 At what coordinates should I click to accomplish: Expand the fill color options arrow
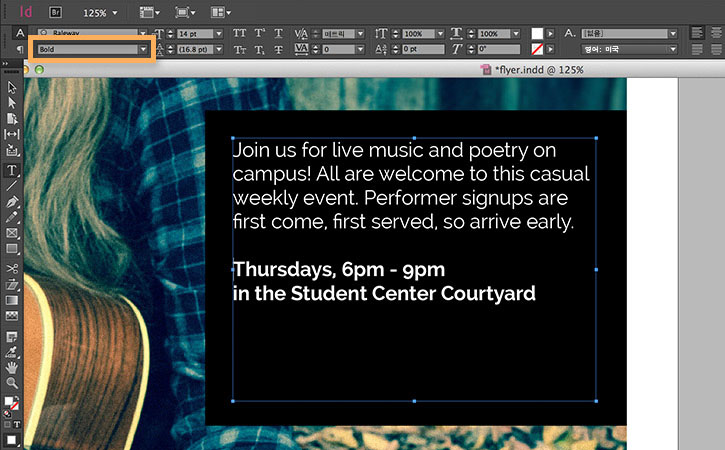click(550, 33)
